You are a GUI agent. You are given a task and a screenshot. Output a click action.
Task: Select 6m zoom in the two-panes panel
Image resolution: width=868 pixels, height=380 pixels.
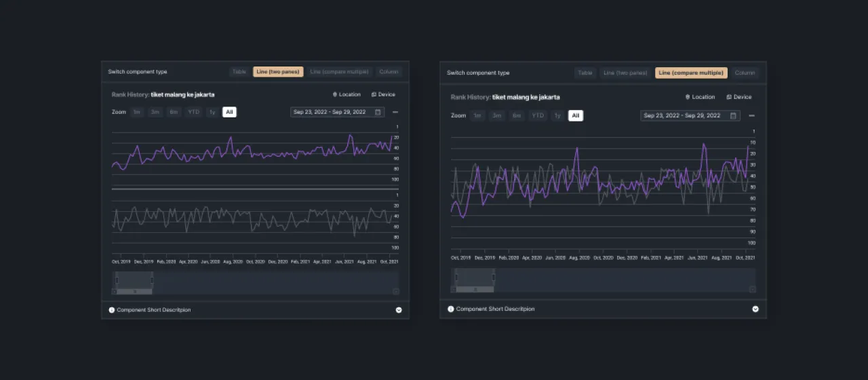(174, 112)
